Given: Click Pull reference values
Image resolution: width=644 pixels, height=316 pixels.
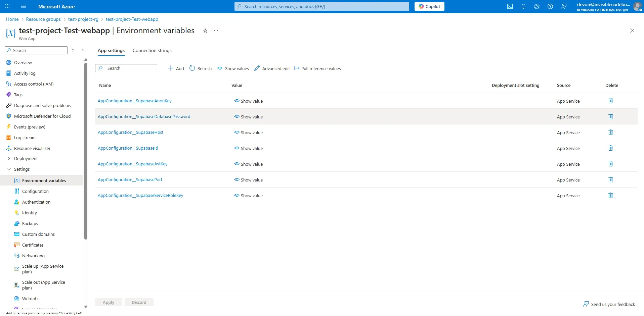Looking at the screenshot, I should coord(317,68).
